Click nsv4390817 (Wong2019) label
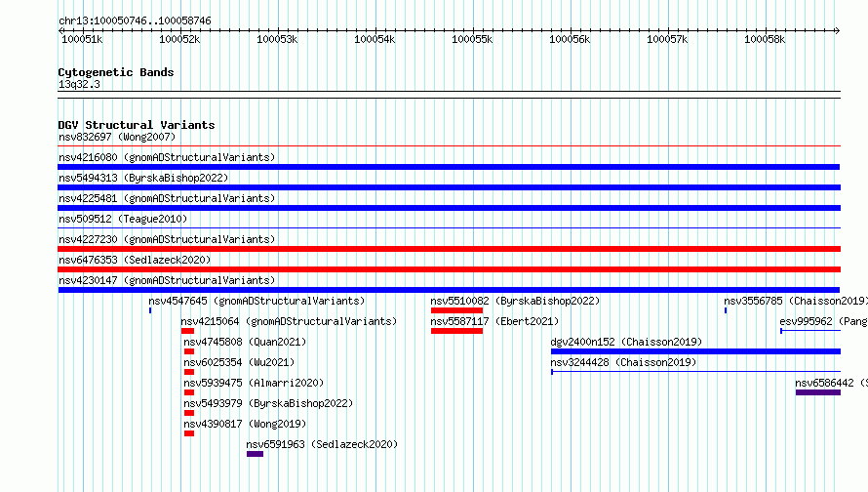The image size is (868, 492). pyautogui.click(x=245, y=424)
